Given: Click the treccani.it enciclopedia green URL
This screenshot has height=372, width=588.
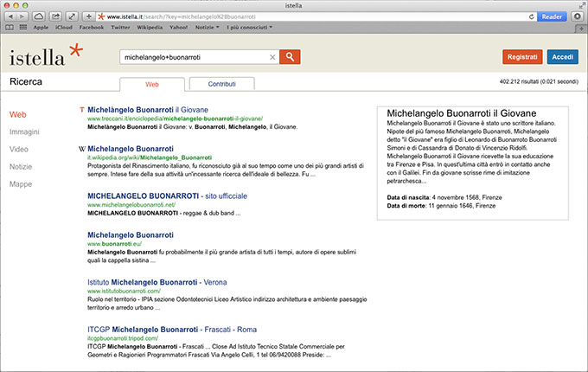Looking at the screenshot, I should [x=176, y=119].
